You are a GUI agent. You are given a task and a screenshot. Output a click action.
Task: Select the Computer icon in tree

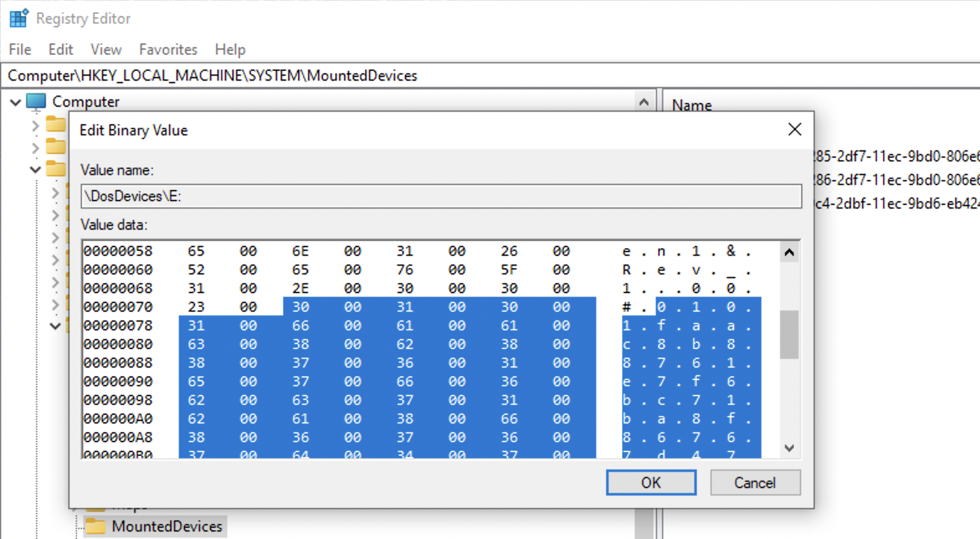(x=37, y=101)
